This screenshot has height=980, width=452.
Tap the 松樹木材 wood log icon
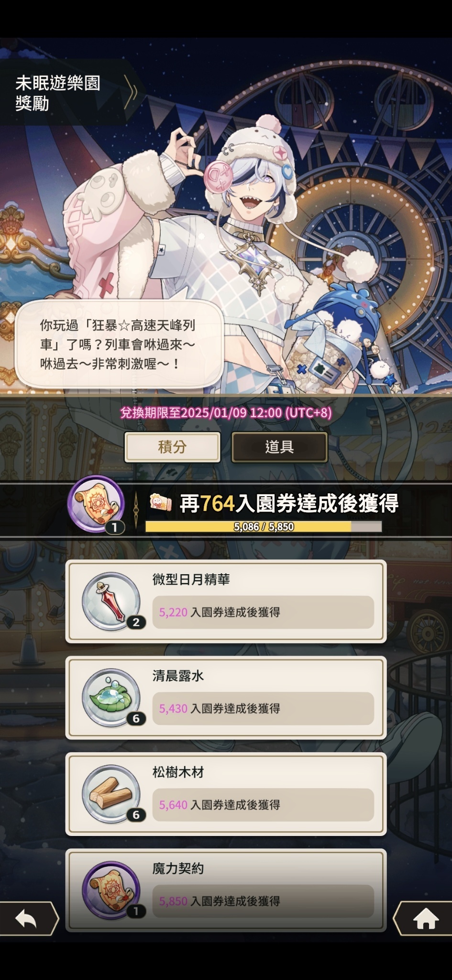tap(111, 794)
